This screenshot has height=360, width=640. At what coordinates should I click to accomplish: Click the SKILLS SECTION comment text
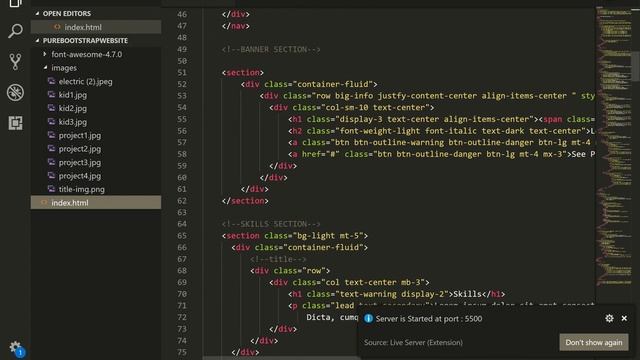point(271,224)
